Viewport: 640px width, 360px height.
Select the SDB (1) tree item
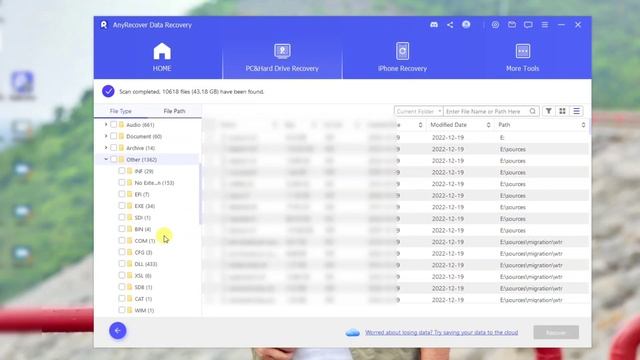143,287
